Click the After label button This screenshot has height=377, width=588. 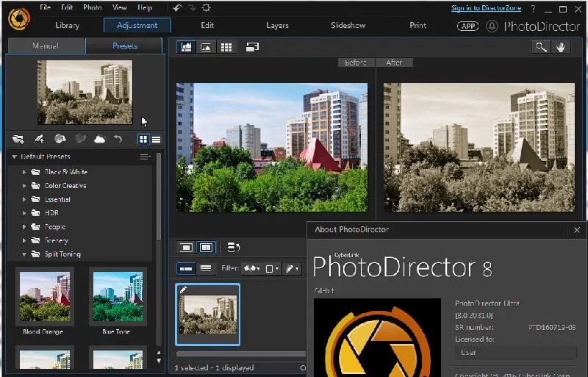tap(394, 62)
